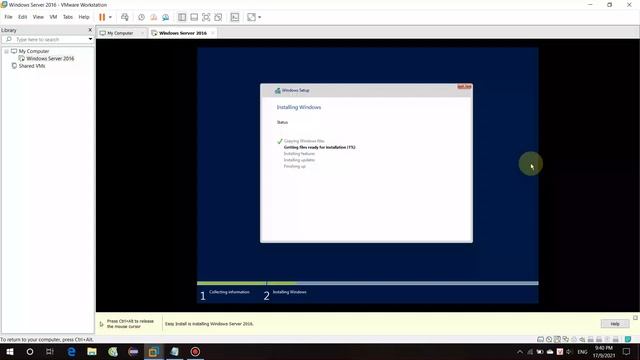The width and height of the screenshot is (640, 360).
Task: Open the console view icon
Action: click(x=235, y=17)
